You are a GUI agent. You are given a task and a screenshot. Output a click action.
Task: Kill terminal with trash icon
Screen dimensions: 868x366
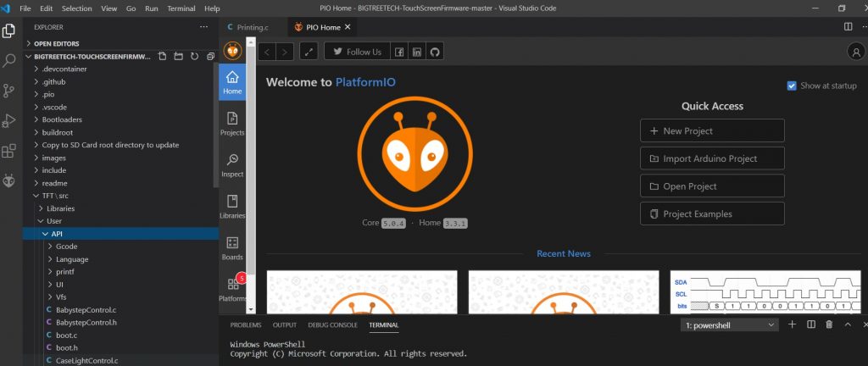point(829,324)
